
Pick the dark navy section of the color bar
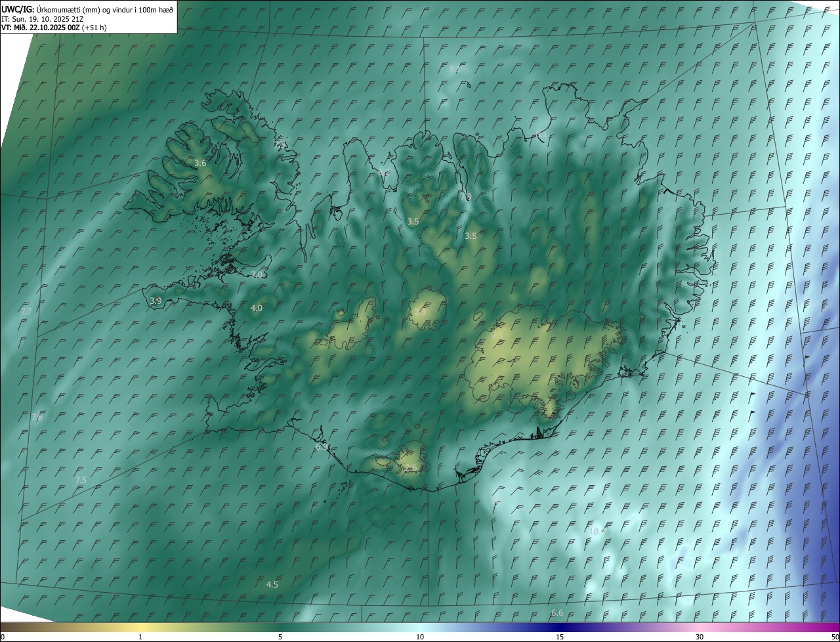pyautogui.click(x=560, y=627)
